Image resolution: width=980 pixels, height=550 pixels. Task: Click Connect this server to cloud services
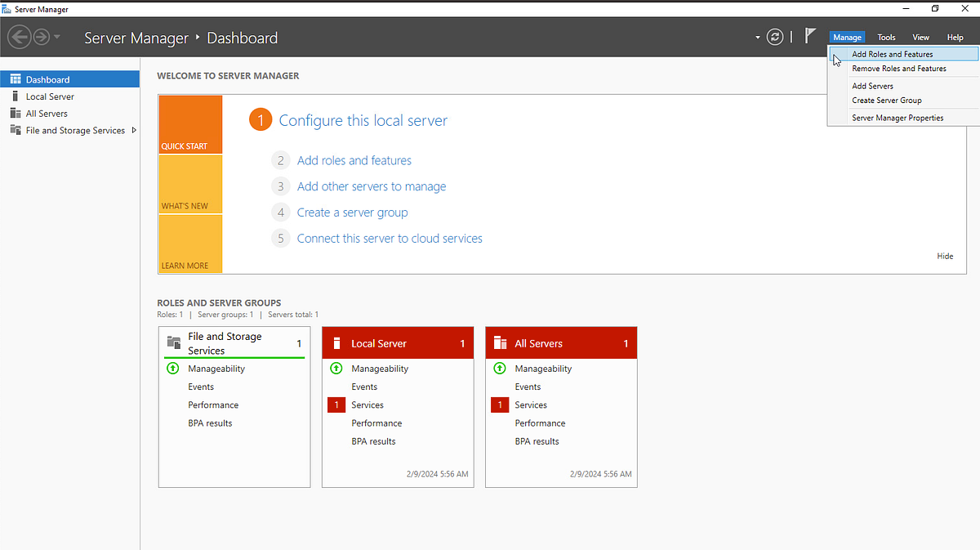click(390, 239)
